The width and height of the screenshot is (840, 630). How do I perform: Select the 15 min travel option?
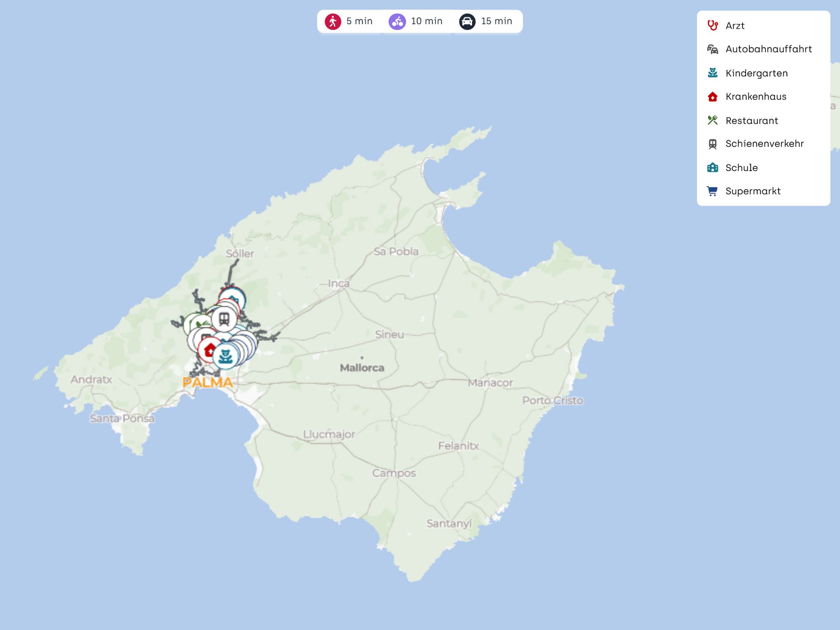(496, 21)
